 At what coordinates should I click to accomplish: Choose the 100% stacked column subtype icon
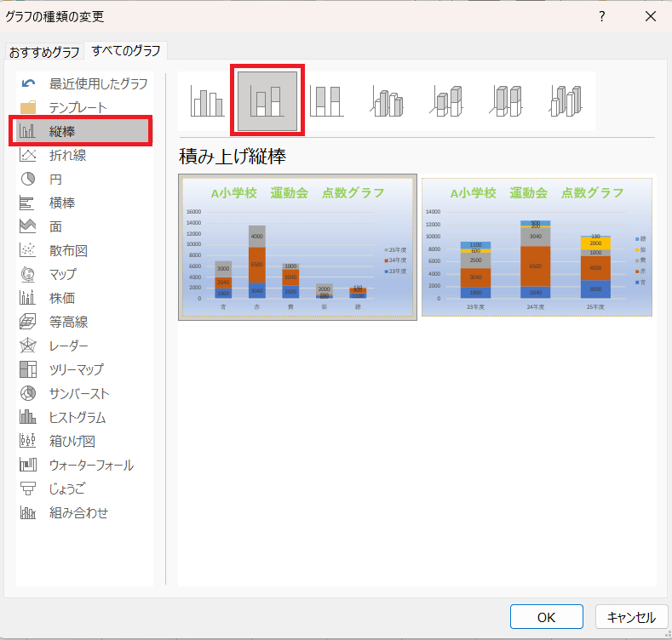327,101
